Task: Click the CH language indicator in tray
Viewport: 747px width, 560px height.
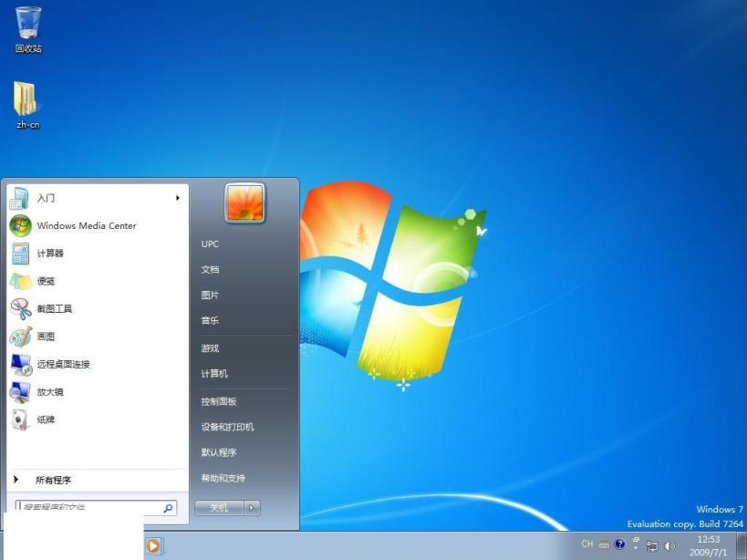Action: click(587, 544)
